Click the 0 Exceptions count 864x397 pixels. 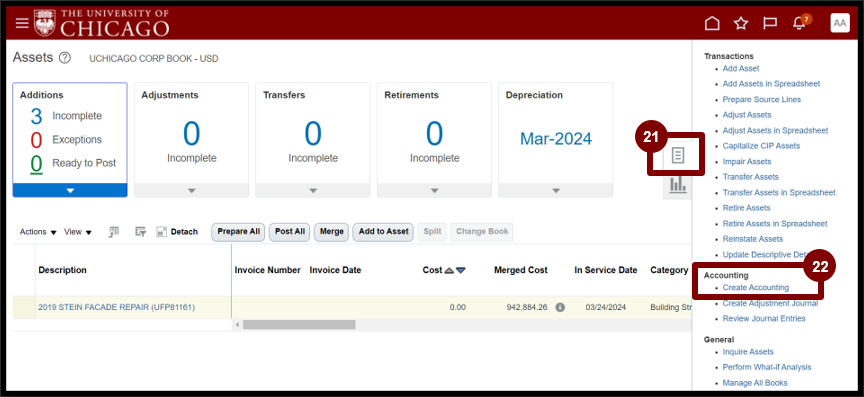tap(36, 140)
